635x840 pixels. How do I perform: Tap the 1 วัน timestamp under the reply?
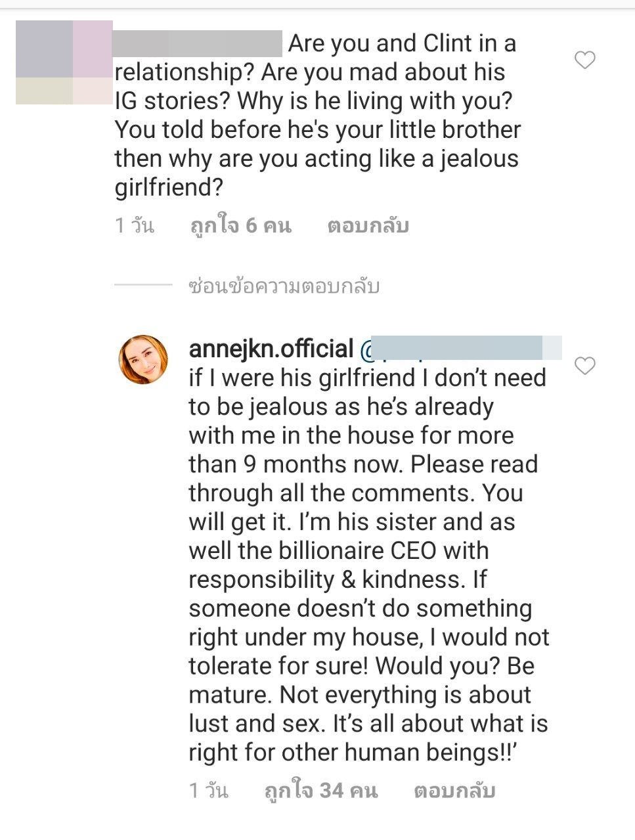209,790
